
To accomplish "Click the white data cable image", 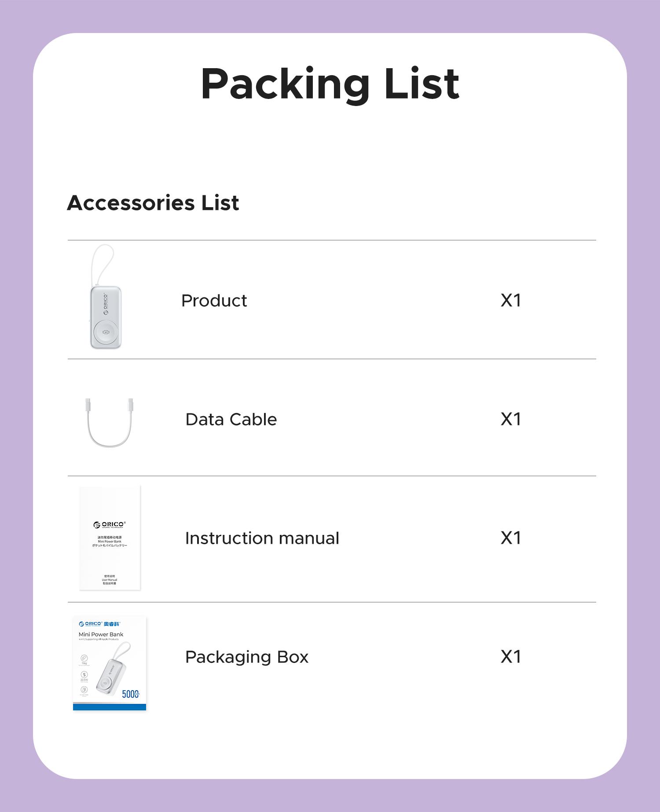I will pyautogui.click(x=109, y=423).
